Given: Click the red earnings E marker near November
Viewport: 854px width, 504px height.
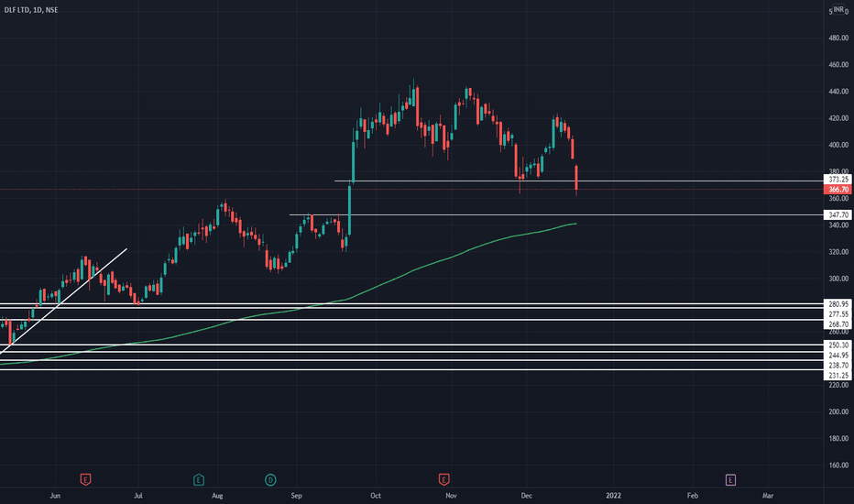Looking at the screenshot, I should point(443,479).
